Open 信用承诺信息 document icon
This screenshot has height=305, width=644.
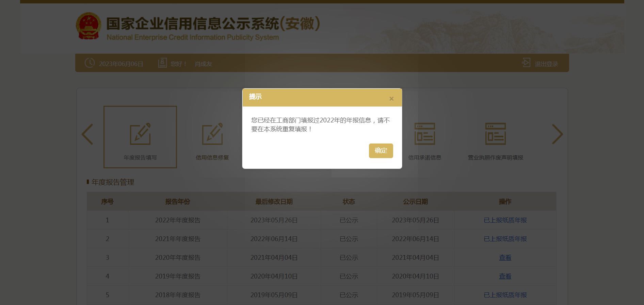[x=424, y=134]
